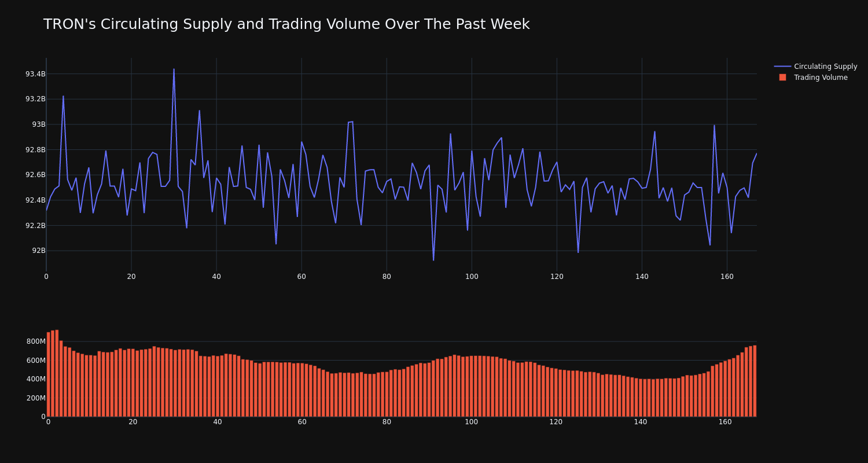Click the 92.2B y-axis label
Screen dimensions: 868x463
35,226
